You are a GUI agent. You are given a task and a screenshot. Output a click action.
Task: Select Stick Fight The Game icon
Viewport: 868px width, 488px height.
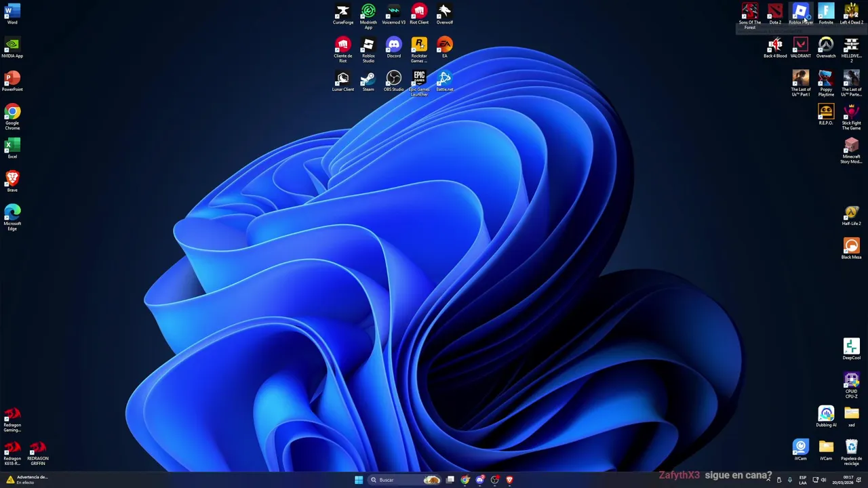coord(851,117)
